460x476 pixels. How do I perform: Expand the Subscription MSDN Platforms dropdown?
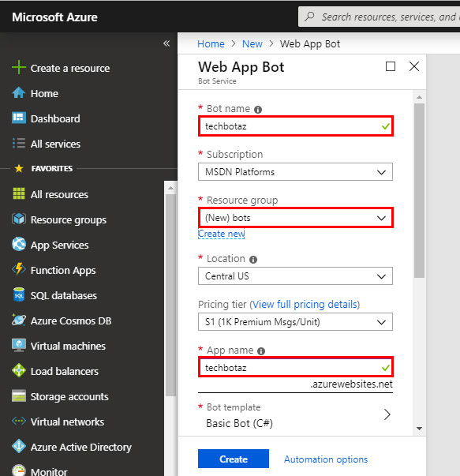[x=295, y=172]
